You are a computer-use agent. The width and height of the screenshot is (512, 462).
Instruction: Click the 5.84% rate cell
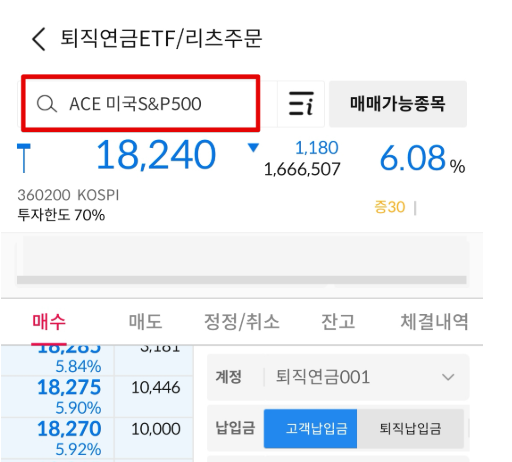[x=78, y=367]
